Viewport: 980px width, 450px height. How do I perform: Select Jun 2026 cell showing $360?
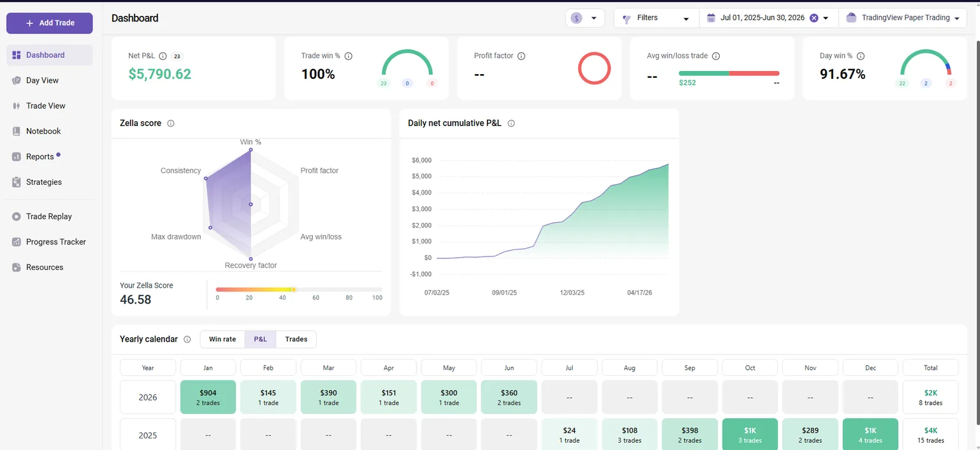click(509, 397)
